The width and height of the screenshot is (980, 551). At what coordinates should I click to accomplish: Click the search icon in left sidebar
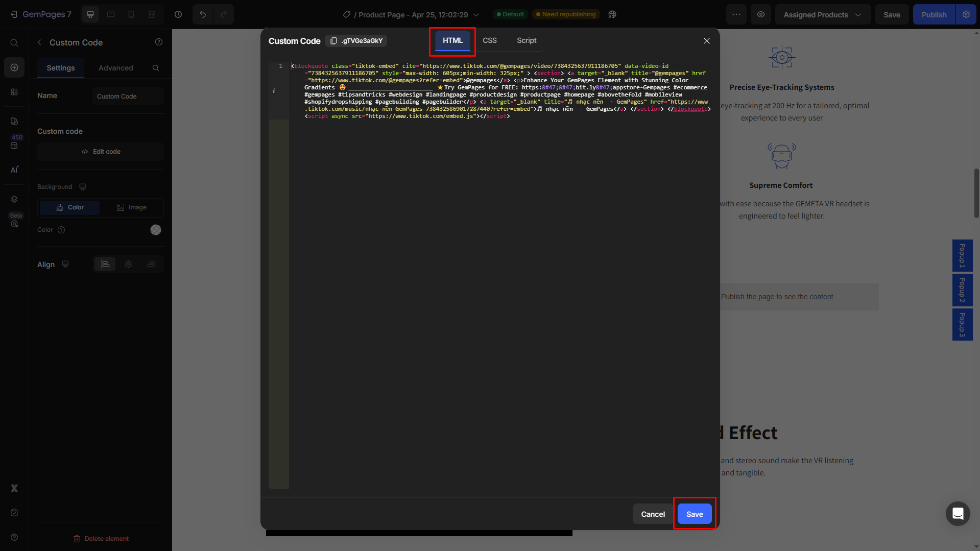pyautogui.click(x=14, y=43)
